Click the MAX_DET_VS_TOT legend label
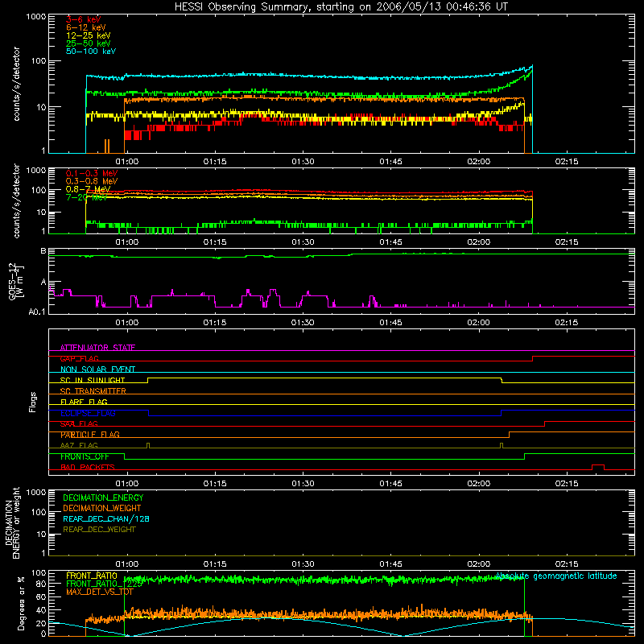The image size is (644, 644). click(100, 592)
